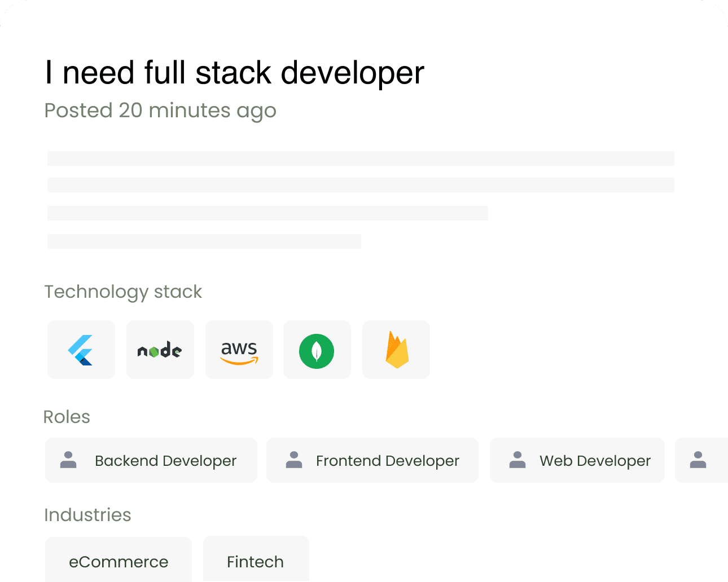Image resolution: width=728 pixels, height=582 pixels.
Task: Select the eCommerce industry tag
Action: [x=119, y=559]
